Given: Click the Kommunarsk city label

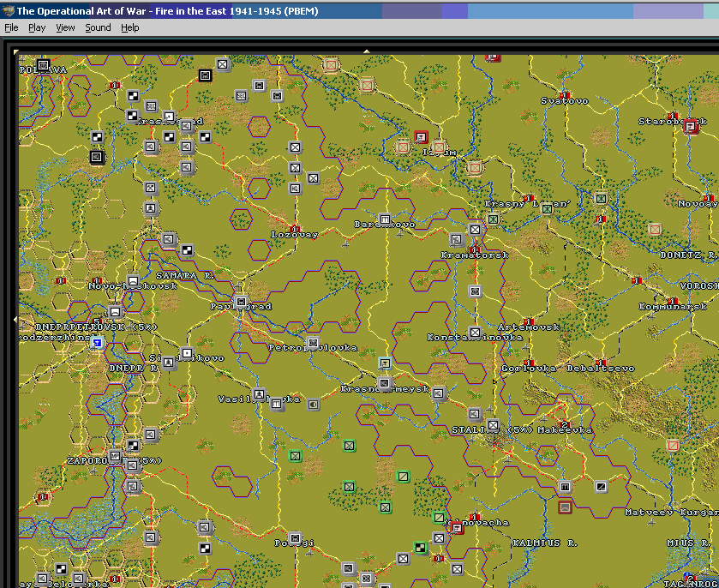Looking at the screenshot, I should pos(673,306).
